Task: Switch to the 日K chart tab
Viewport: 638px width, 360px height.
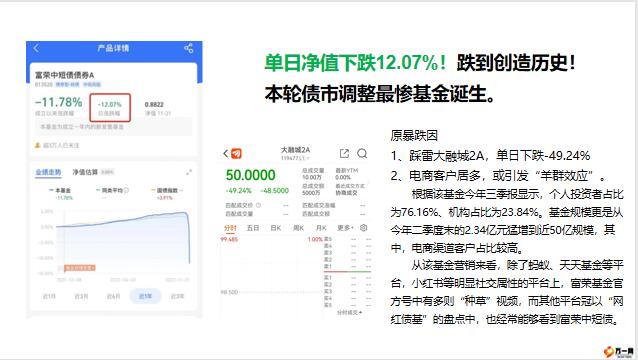Action: [276, 228]
